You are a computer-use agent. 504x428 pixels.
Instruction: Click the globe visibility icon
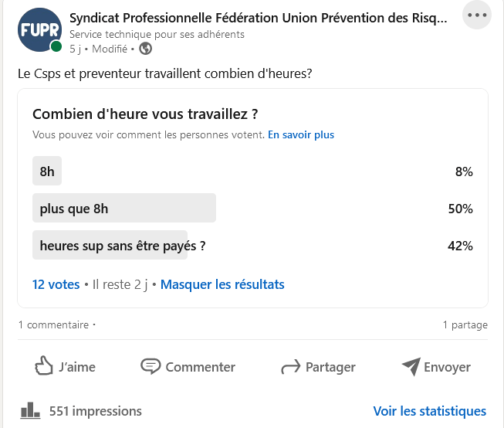pyautogui.click(x=146, y=49)
